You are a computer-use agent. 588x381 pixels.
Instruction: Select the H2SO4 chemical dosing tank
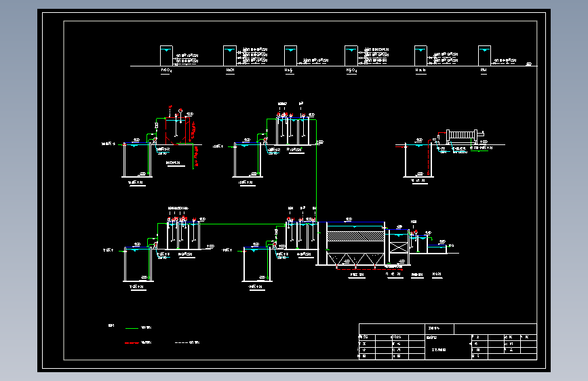tap(351, 56)
